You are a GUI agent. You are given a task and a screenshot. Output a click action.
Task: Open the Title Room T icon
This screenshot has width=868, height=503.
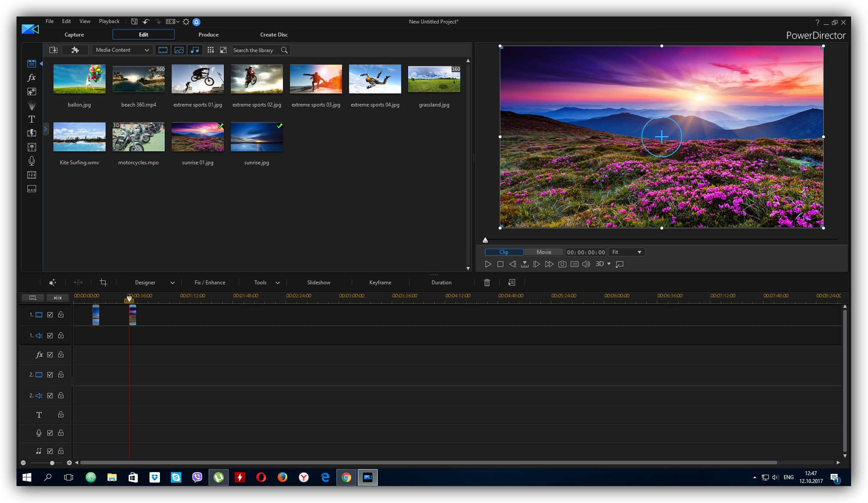[31, 119]
